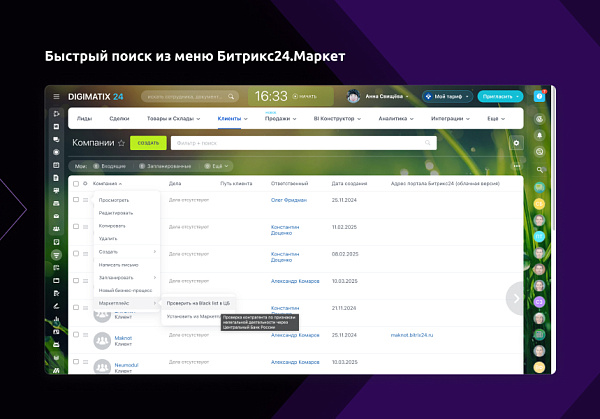Open the robot icon in left sidebar

coord(56,344)
